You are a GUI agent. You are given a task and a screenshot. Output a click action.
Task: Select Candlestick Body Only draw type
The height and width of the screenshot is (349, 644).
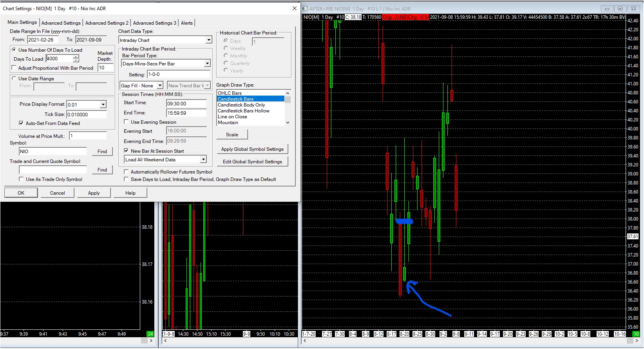(251, 105)
